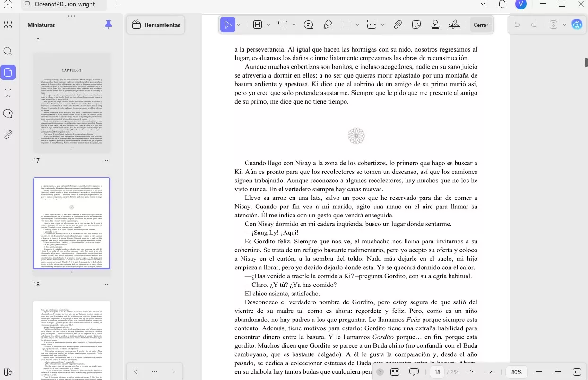Attach a file with paperclip tool
This screenshot has height=380, width=588.
(x=398, y=25)
